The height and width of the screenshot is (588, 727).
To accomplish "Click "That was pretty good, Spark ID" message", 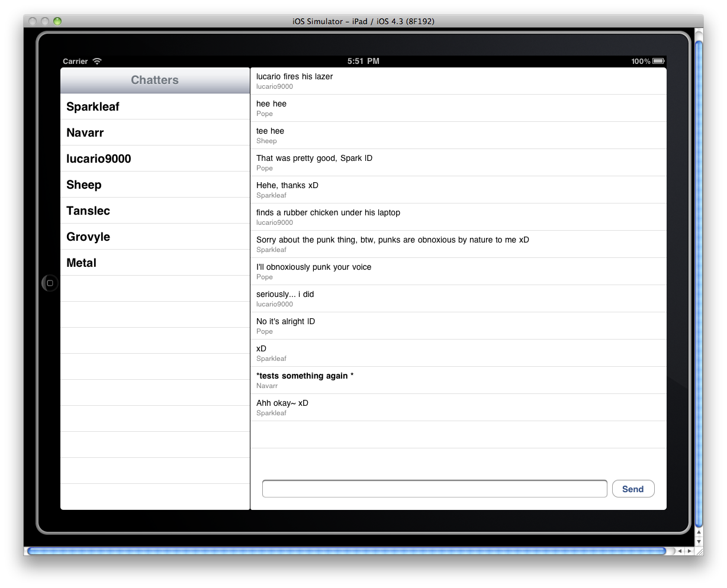I will (x=458, y=163).
